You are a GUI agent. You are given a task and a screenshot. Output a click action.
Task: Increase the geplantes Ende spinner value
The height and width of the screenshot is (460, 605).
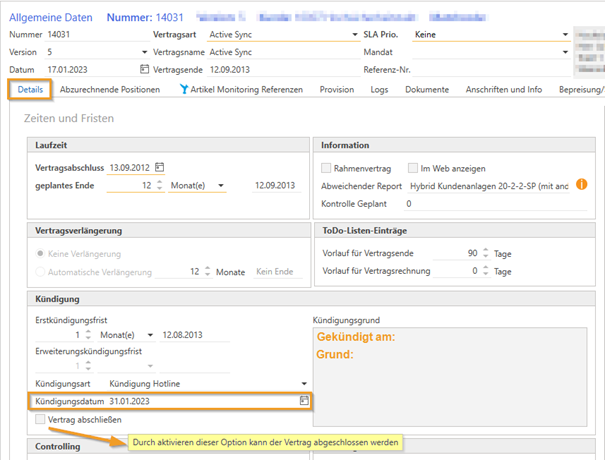pyautogui.click(x=161, y=182)
